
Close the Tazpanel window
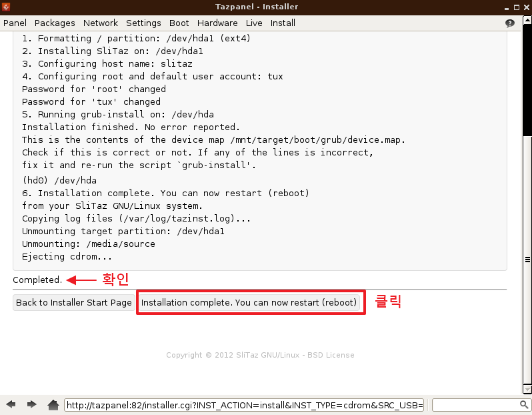point(527,7)
